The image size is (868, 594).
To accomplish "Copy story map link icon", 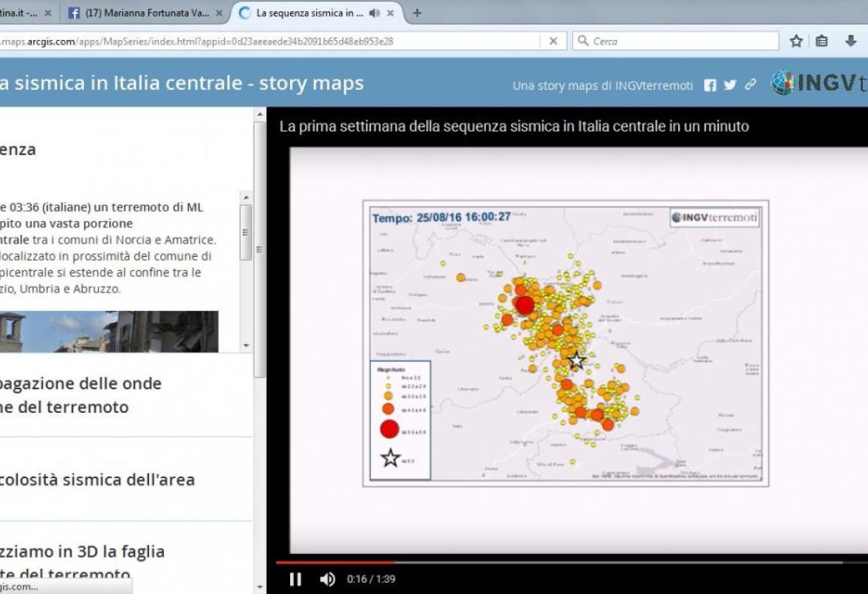I will tap(750, 85).
